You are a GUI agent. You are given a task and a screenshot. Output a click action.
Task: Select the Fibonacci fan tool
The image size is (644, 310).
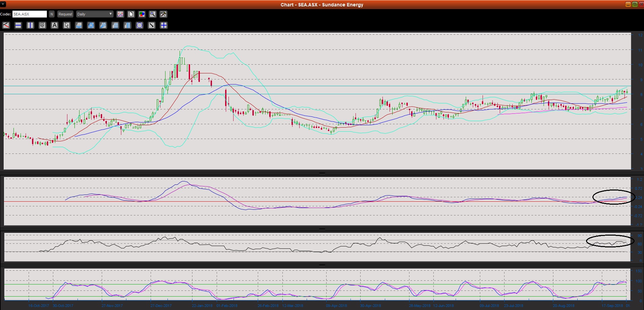[x=103, y=25]
